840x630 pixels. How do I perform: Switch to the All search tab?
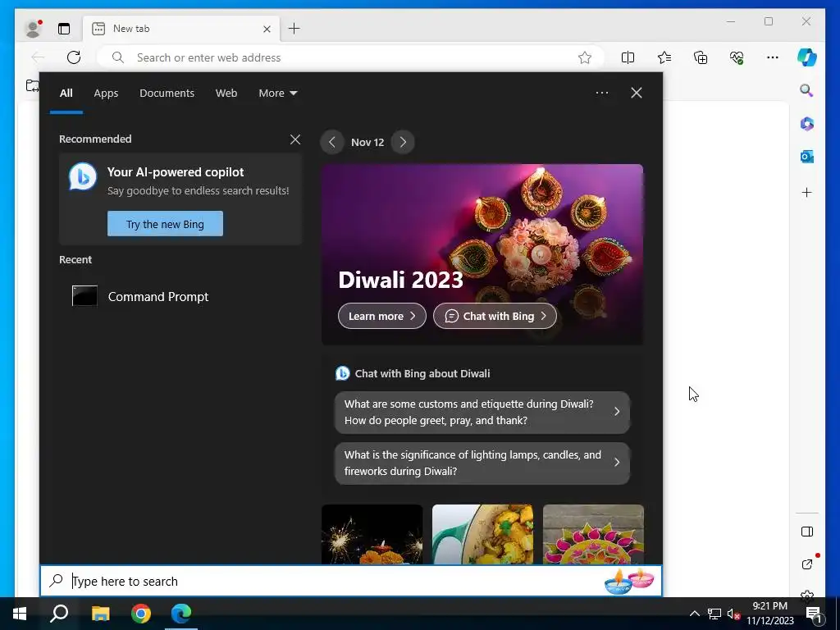pyautogui.click(x=66, y=94)
